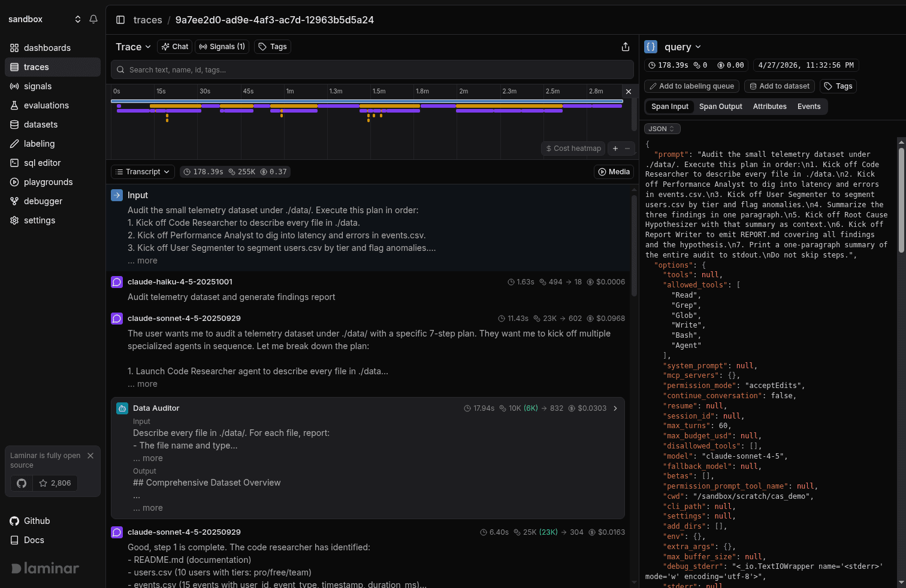Screen dimensions: 906x588
Task: Click the trace ID in breadcrumb
Action: 274,20
